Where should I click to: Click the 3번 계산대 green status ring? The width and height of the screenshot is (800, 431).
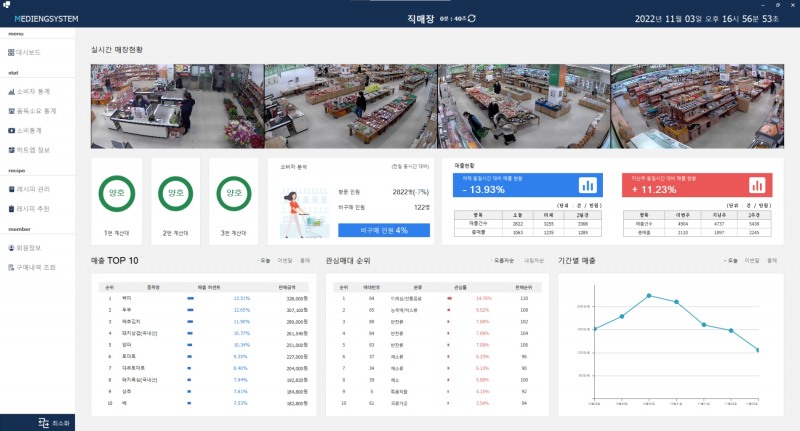click(x=234, y=193)
